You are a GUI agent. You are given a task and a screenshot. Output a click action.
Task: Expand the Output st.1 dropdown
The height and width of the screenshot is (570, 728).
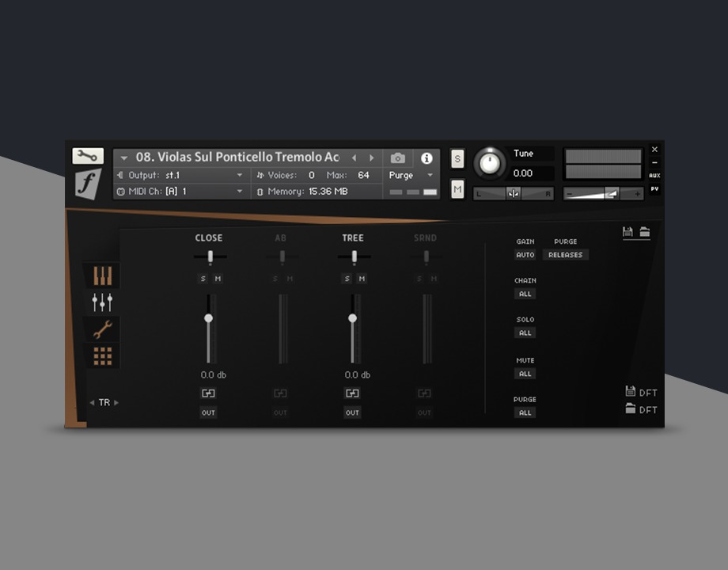coord(240,175)
